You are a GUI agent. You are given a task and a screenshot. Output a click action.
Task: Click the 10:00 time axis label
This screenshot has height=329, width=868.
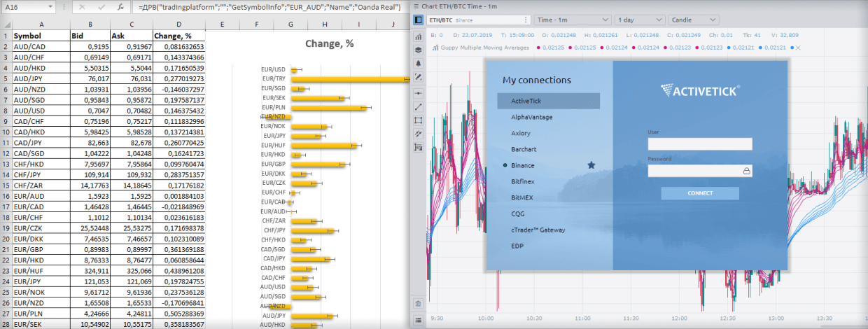click(486, 318)
